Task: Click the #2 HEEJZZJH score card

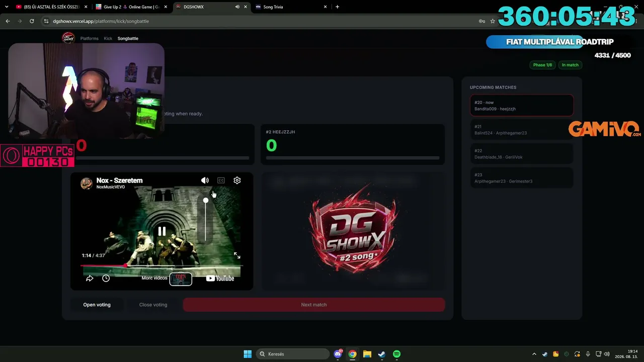Action: point(353,145)
